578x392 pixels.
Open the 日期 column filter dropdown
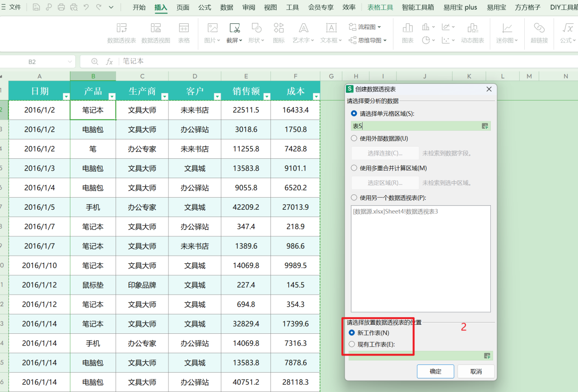[x=66, y=96]
